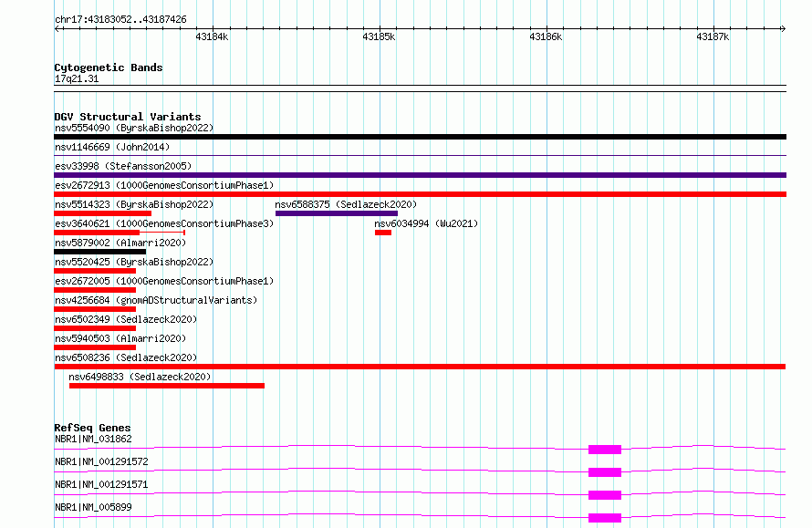Open variant nsv6502349 (Sedlazeck2020) label
The height and width of the screenshot is (528, 812).
126,319
